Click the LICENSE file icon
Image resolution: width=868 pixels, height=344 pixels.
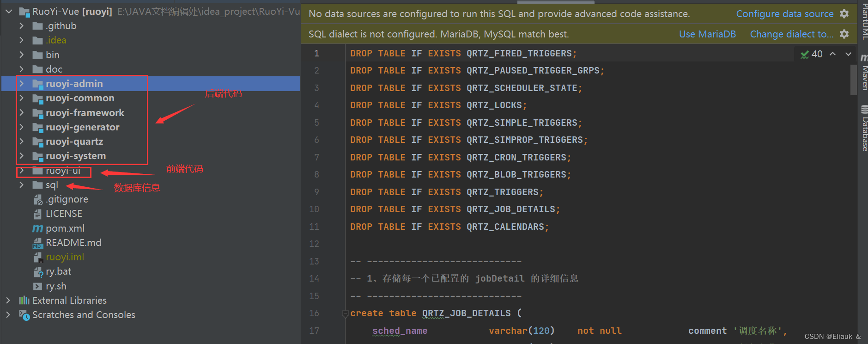(38, 214)
